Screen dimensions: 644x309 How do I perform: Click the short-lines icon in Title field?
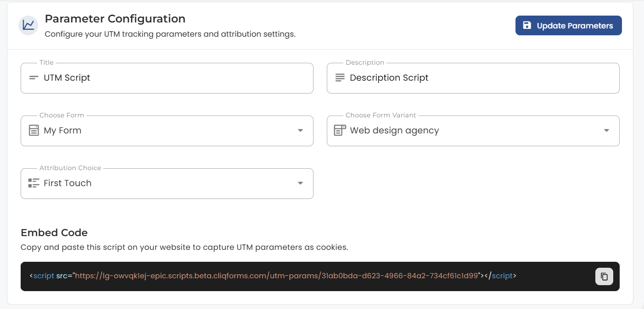point(34,78)
